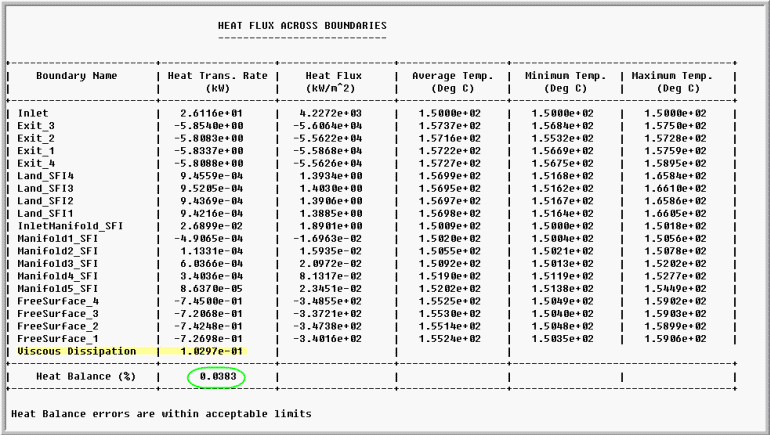Click FreeSurface_2 average temp 1.5514e+02
The width and height of the screenshot is (770, 435).
(449, 326)
